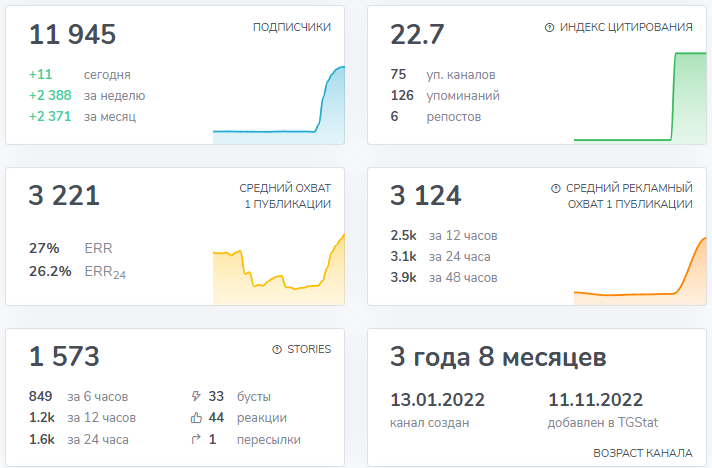The image size is (712, 468).
Task: Click the help icon beside СРЕДНИЙ РЕКЛАМНЫЙ ОХВАТ
Action: (555, 188)
